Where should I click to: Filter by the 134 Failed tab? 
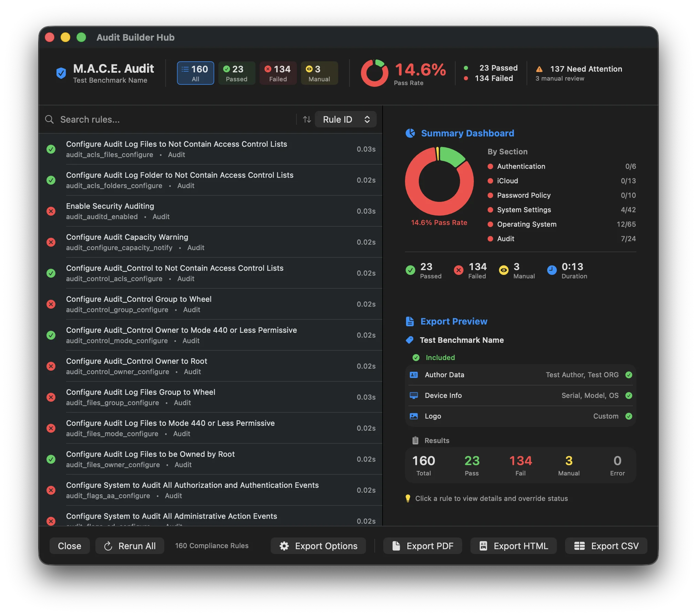[278, 73]
